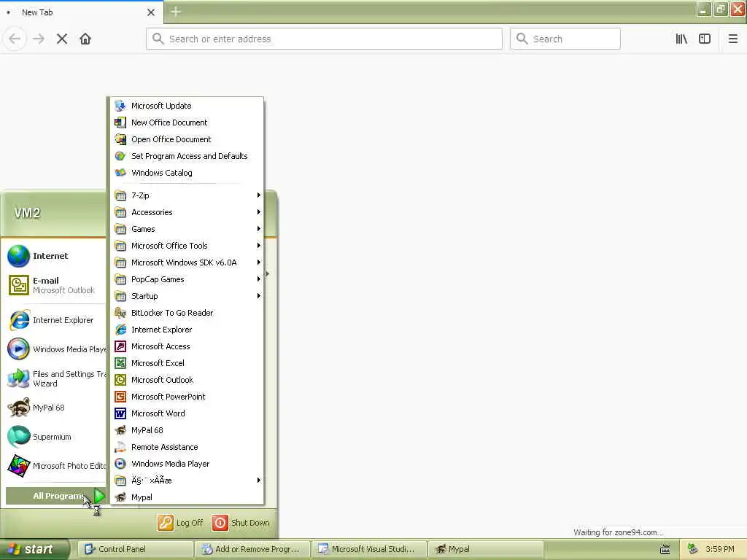Launch Microsoft Update from programs menu
This screenshot has width=747, height=560.
tap(187, 106)
